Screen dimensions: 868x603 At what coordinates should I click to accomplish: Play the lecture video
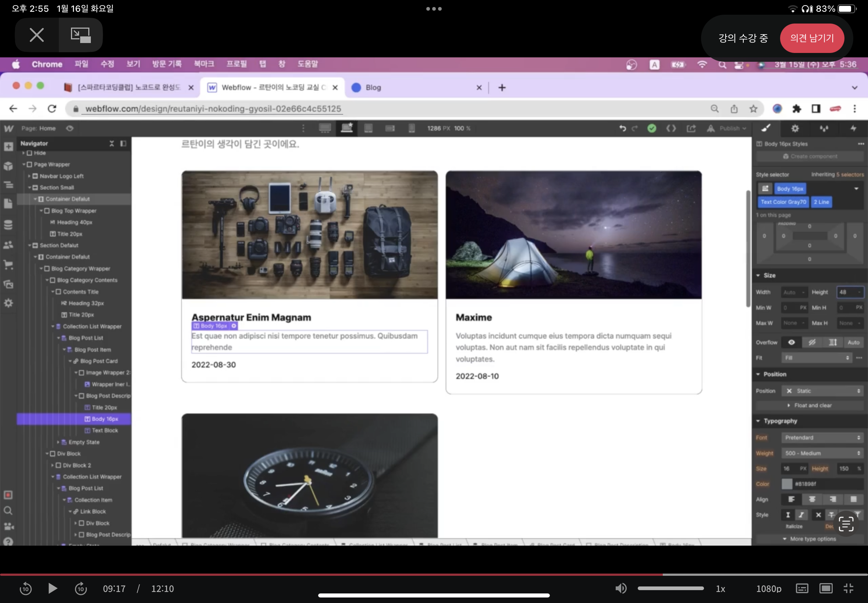click(53, 588)
